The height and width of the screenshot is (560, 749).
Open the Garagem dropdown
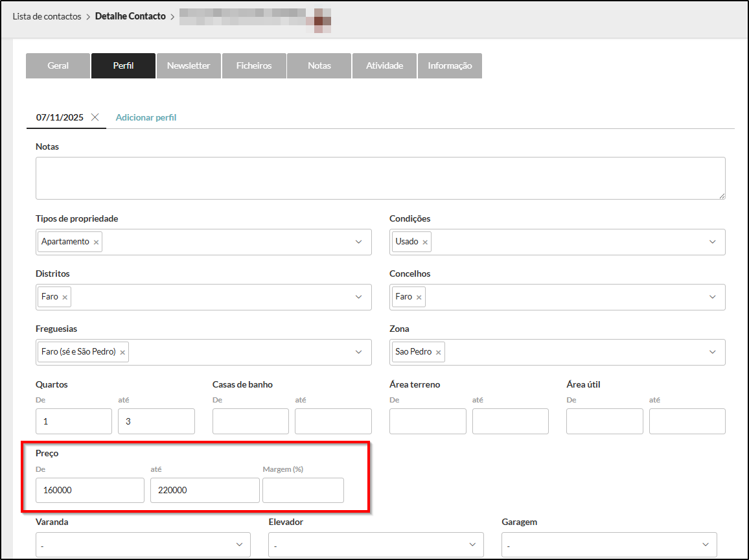tap(609, 545)
